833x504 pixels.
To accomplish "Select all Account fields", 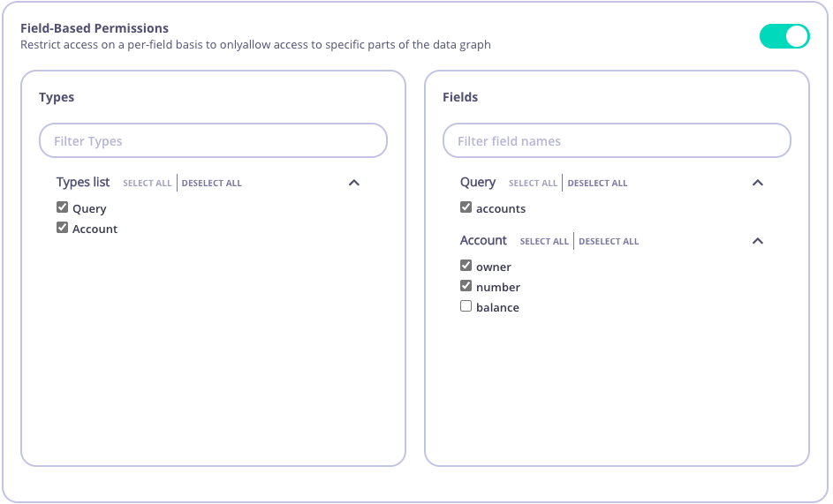I will [x=544, y=242].
